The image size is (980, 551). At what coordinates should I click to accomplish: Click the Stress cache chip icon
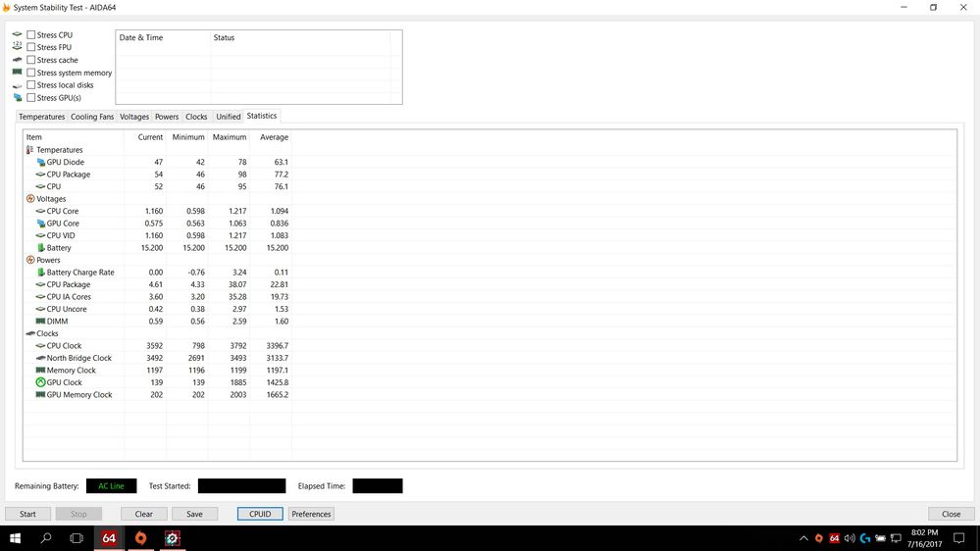tap(17, 60)
